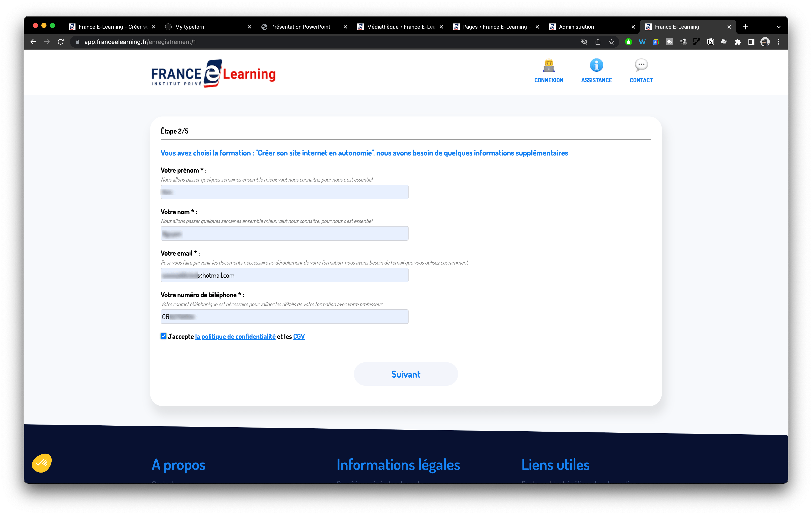Click the ASSISTANCE info icon
This screenshot has width=812, height=515.
coord(596,65)
